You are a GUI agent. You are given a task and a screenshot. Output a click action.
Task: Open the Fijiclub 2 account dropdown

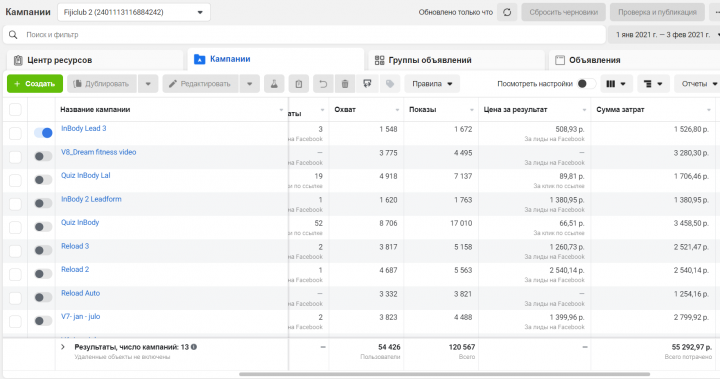[x=134, y=12]
